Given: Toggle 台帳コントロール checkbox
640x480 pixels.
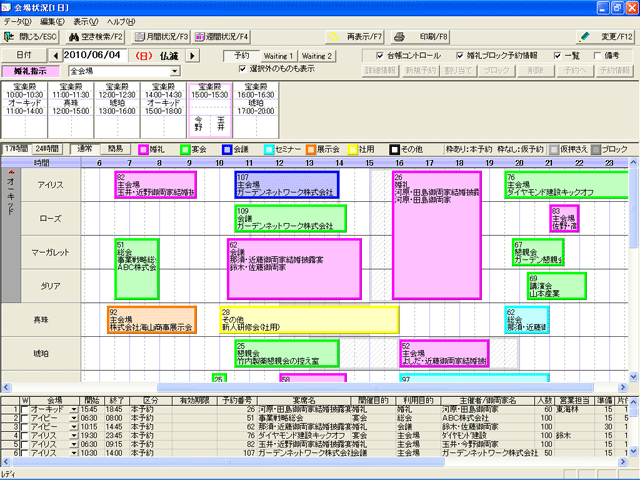Looking at the screenshot, I should 380,56.
